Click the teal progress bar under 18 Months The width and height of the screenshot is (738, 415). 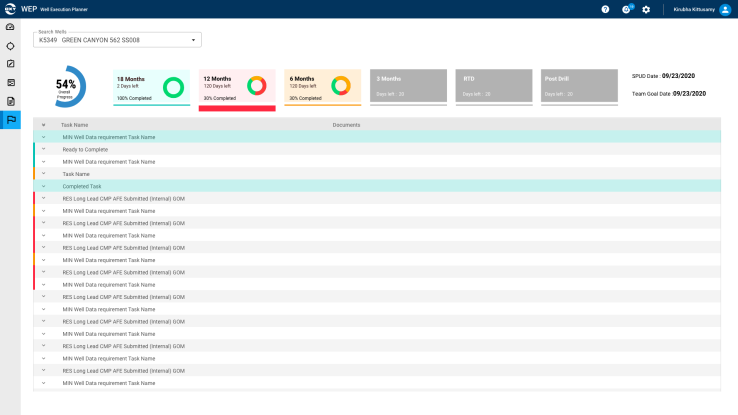pos(152,105)
